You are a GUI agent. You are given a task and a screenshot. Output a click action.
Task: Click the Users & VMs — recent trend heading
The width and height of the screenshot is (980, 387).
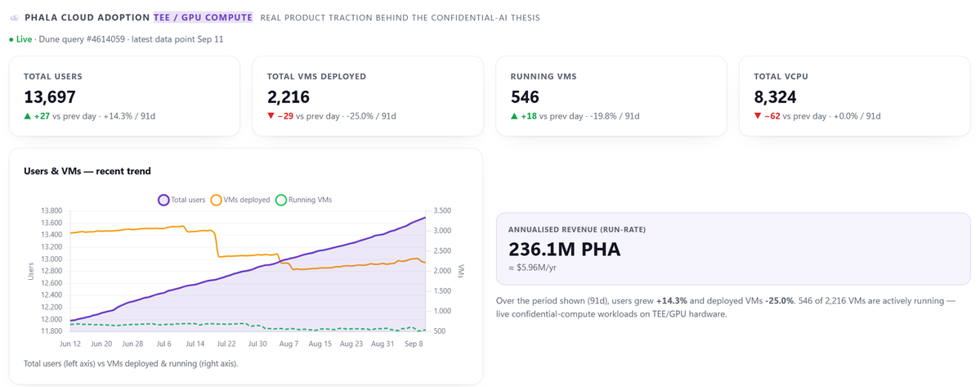tap(87, 171)
